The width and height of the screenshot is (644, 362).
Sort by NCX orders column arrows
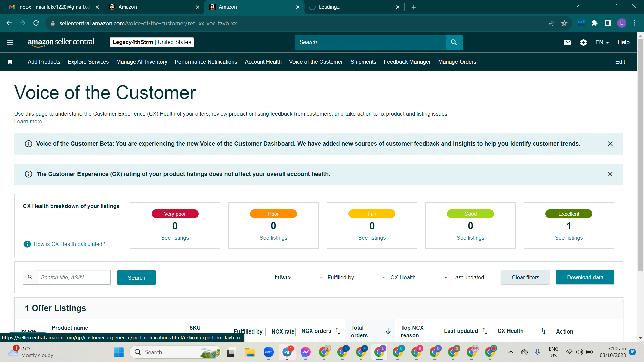338,331
